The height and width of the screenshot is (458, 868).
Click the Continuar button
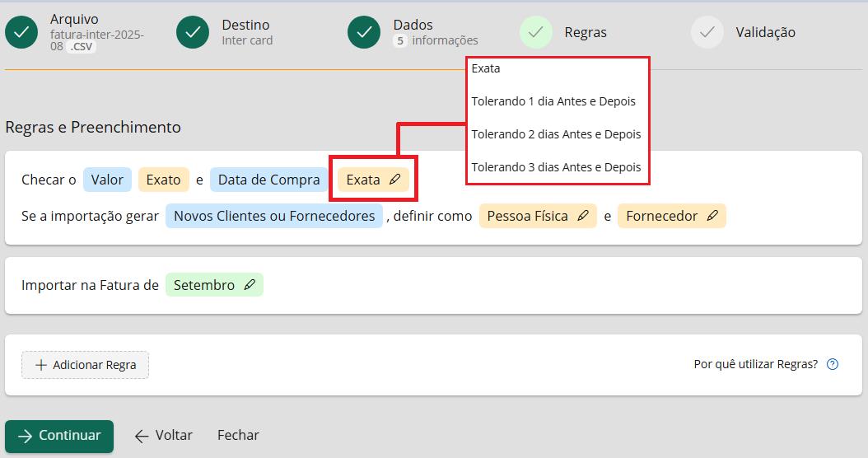pos(59,436)
